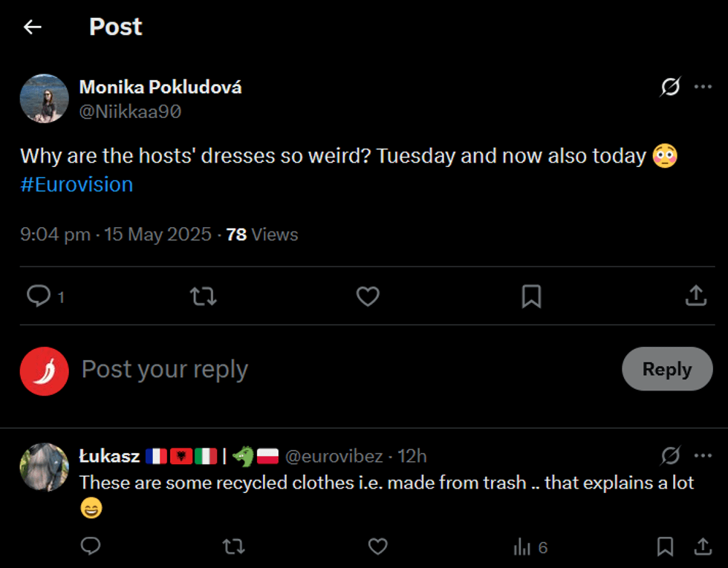Repost Łukasz's reply
728x568 pixels.
point(233,547)
